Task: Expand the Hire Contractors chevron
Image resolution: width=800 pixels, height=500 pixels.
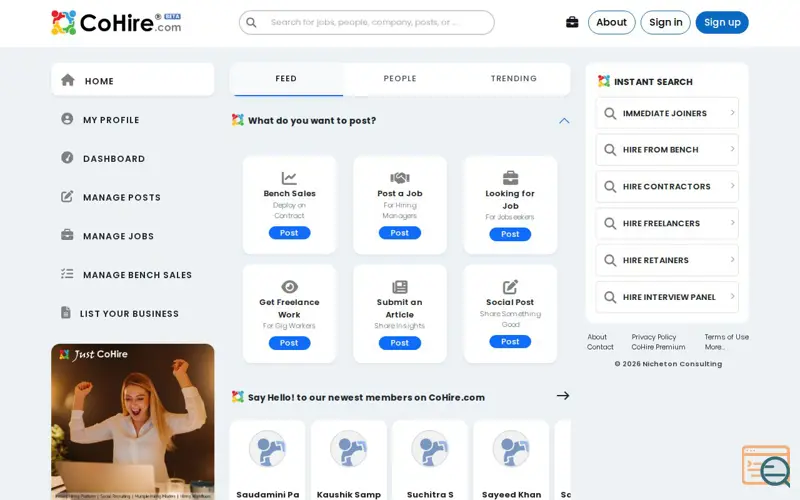Action: click(732, 186)
